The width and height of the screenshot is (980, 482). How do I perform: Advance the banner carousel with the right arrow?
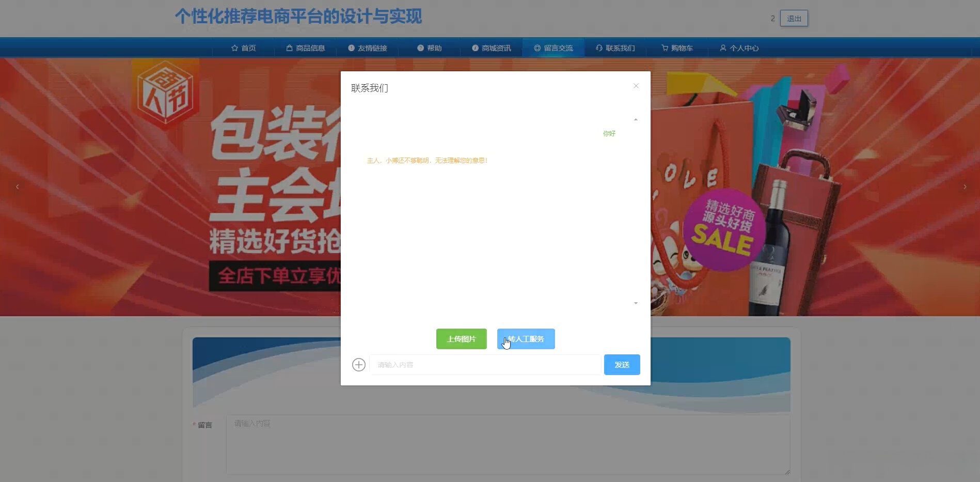click(965, 186)
